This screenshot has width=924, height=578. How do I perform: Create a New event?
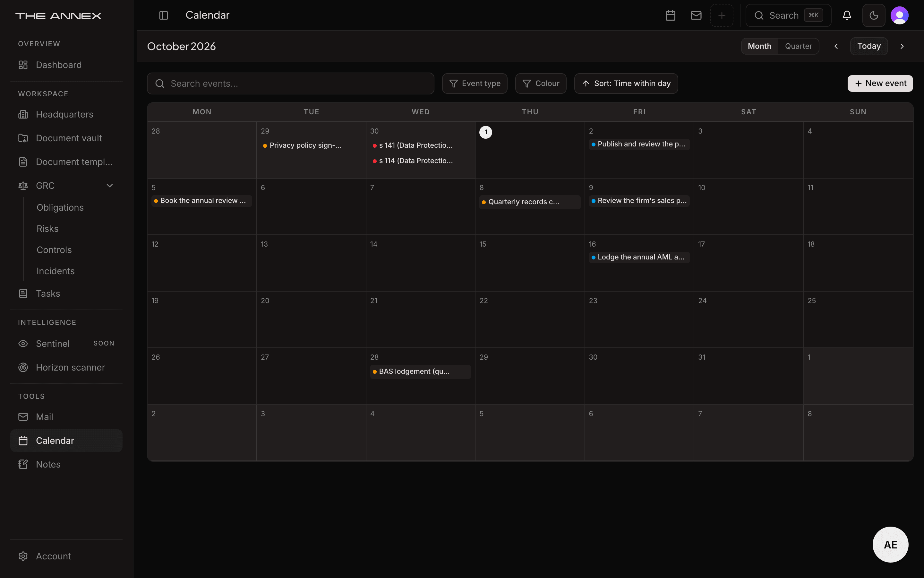point(880,83)
